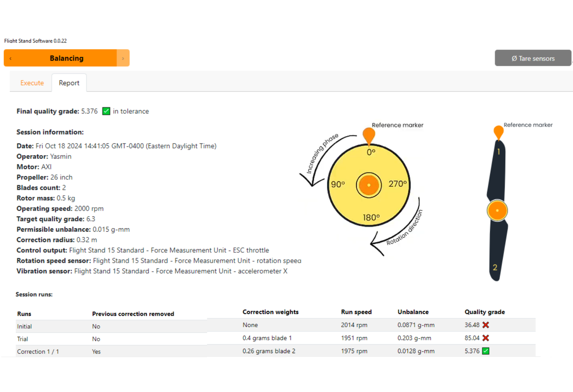Image resolution: width=573 pixels, height=392 pixels.
Task: Open the Balancing mode selector
Action: tap(67, 58)
